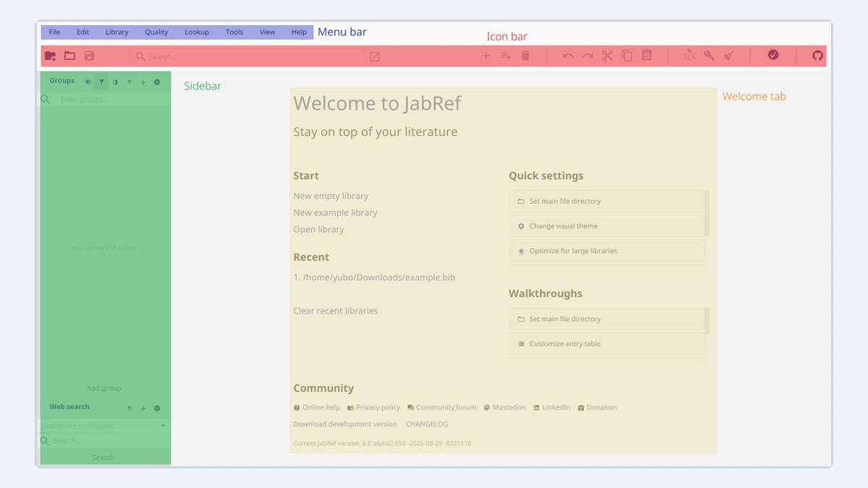The image size is (868, 488).
Task: Open the LinkedIn link
Action: 552,408
